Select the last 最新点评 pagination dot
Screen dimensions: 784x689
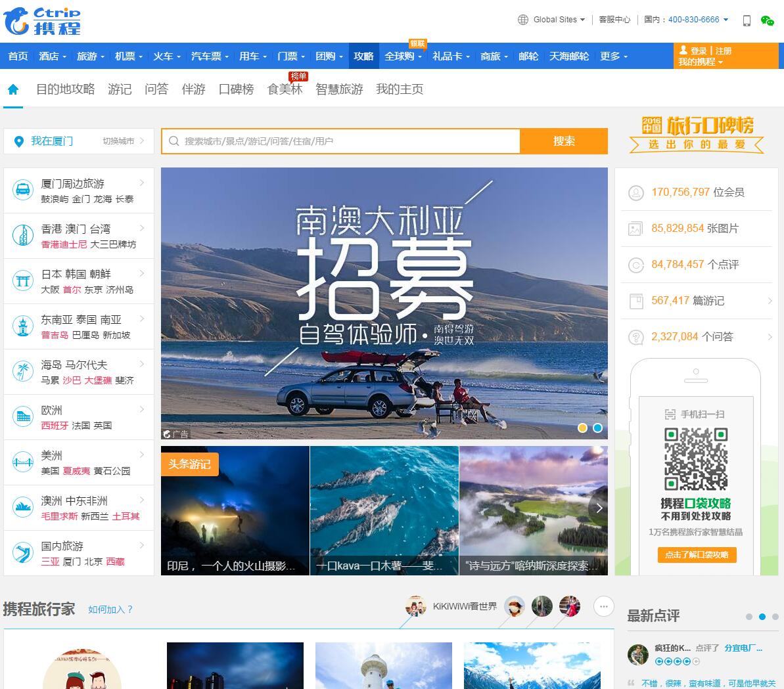(775, 617)
